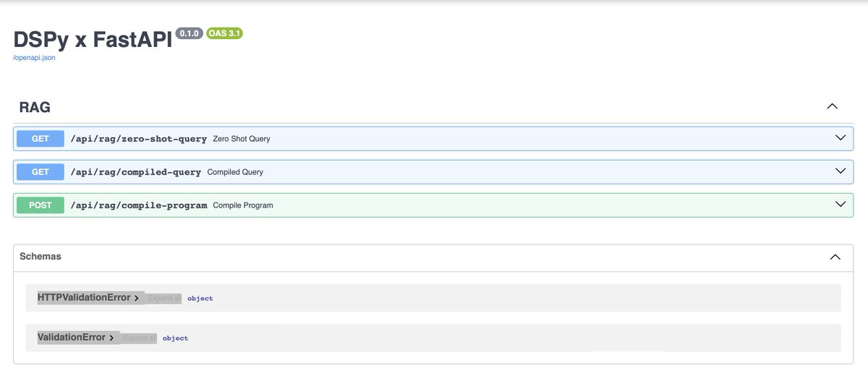This screenshot has width=868, height=376.
Task: Collapse the RAG section chevron
Action: (832, 106)
